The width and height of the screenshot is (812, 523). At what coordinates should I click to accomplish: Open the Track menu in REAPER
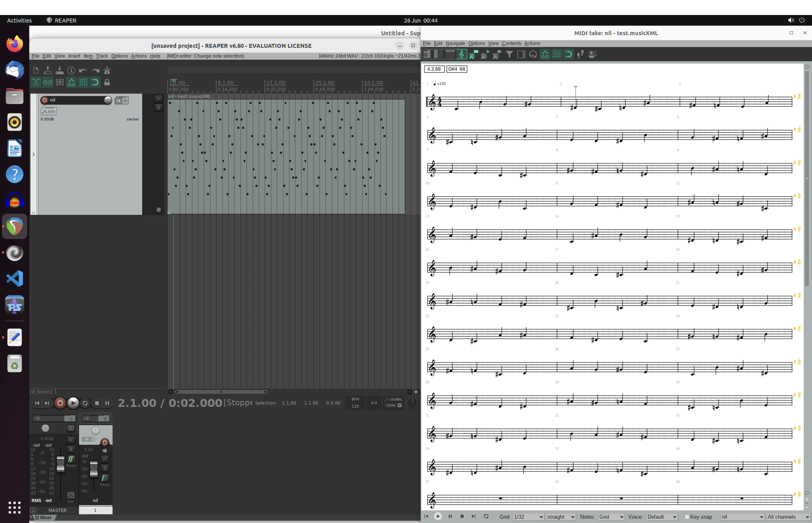[x=101, y=56]
